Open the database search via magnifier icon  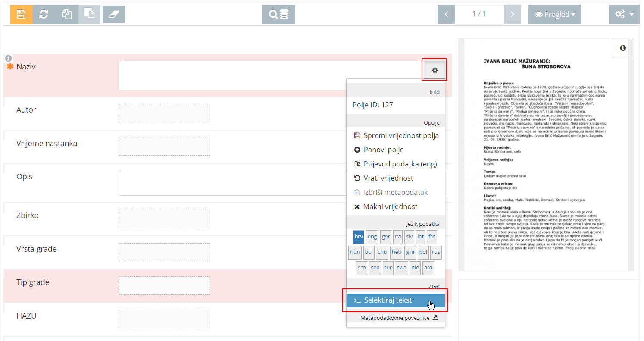(x=278, y=14)
